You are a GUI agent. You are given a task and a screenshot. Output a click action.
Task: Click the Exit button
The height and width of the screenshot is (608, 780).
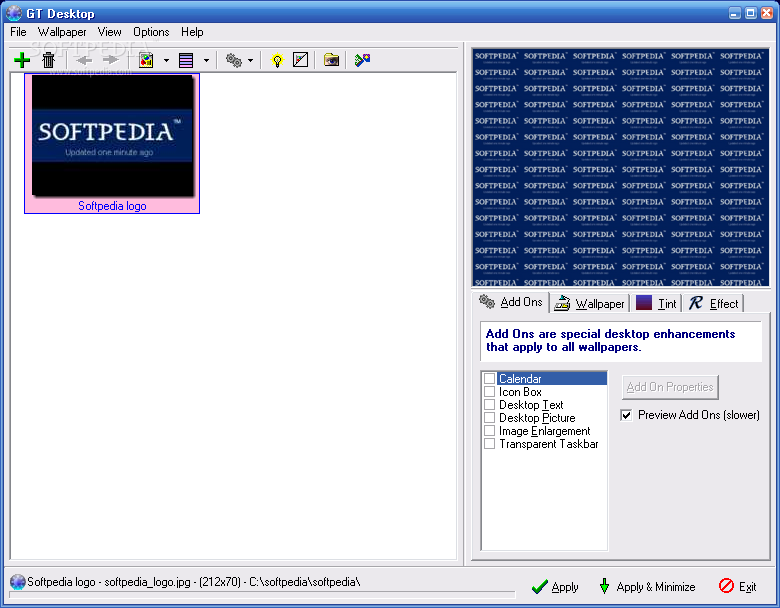738,587
